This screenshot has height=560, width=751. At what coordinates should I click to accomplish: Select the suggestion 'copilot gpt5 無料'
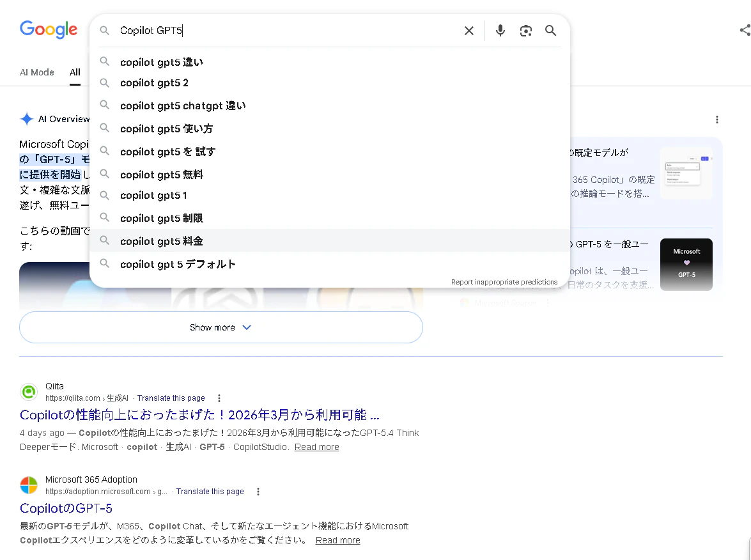pyautogui.click(x=160, y=175)
